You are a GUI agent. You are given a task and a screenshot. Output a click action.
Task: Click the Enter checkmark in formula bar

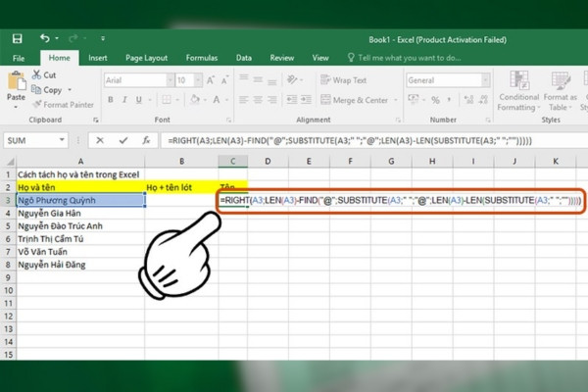tap(123, 141)
